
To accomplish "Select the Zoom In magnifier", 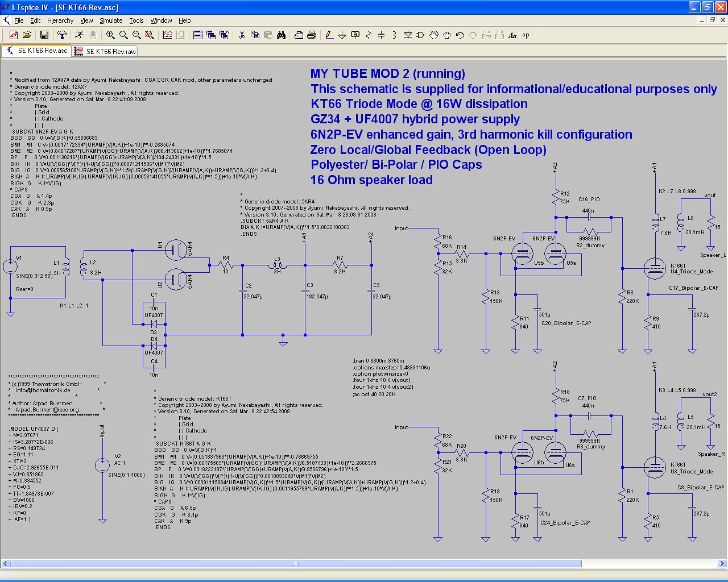I will pyautogui.click(x=110, y=35).
